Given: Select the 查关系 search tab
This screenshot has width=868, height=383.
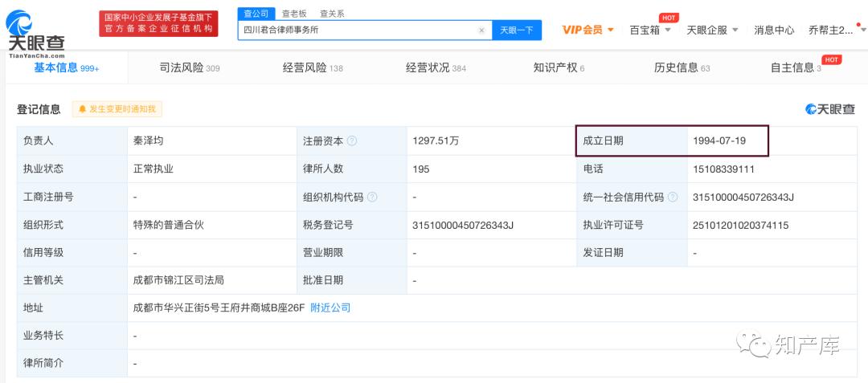Looking at the screenshot, I should pyautogui.click(x=332, y=14).
